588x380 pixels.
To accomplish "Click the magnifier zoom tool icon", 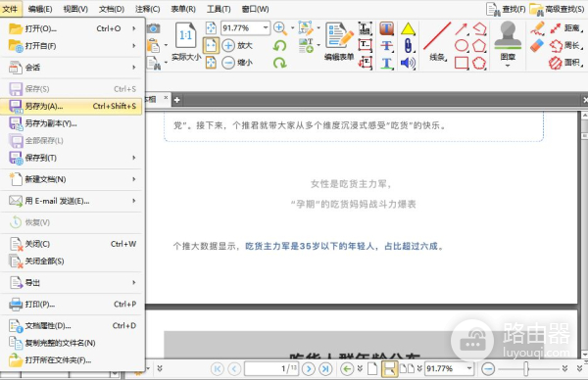I will pos(280,28).
